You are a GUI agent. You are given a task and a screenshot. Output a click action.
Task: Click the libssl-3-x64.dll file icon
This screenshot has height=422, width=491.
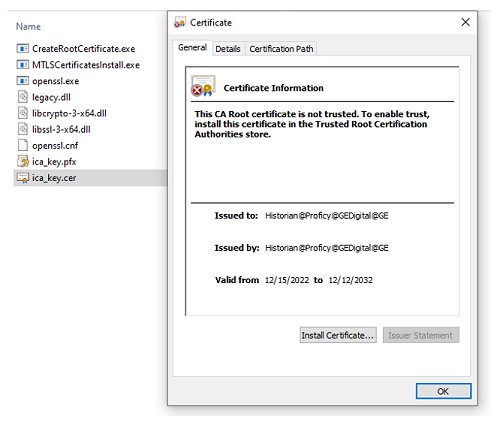coord(23,129)
